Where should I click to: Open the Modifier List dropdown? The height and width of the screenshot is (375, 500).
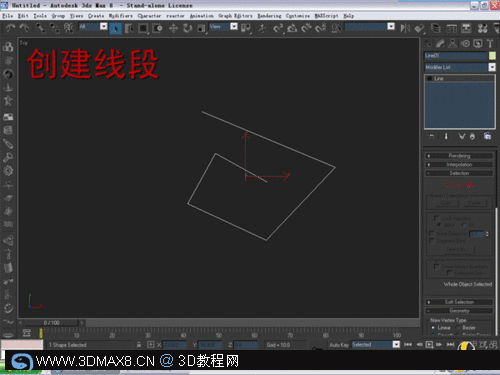(x=492, y=67)
